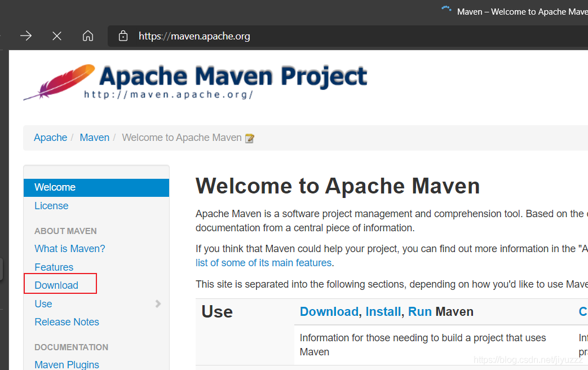The width and height of the screenshot is (588, 370).
Task: Open the Release Notes page
Action: click(67, 321)
